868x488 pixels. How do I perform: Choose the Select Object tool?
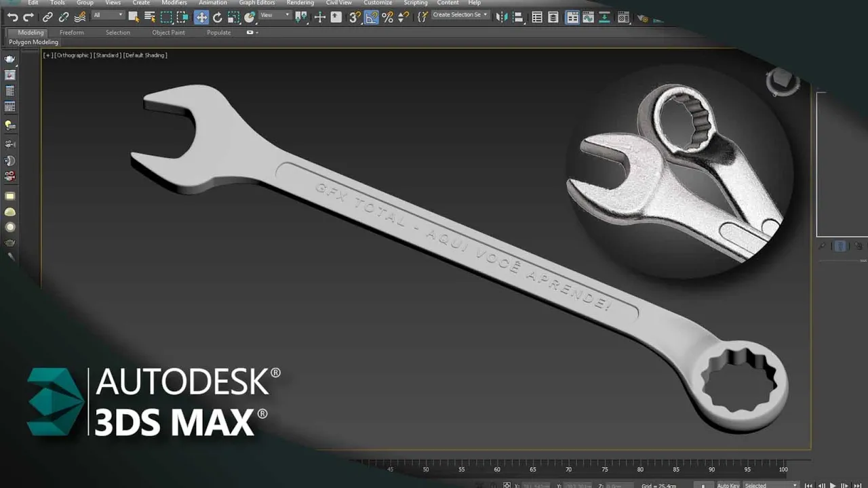[x=134, y=17]
